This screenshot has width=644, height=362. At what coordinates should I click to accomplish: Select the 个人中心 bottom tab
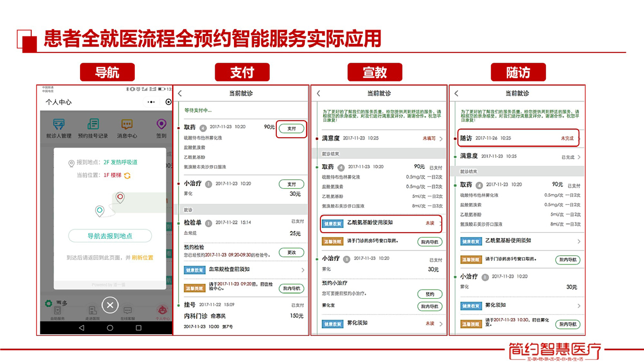tap(162, 313)
